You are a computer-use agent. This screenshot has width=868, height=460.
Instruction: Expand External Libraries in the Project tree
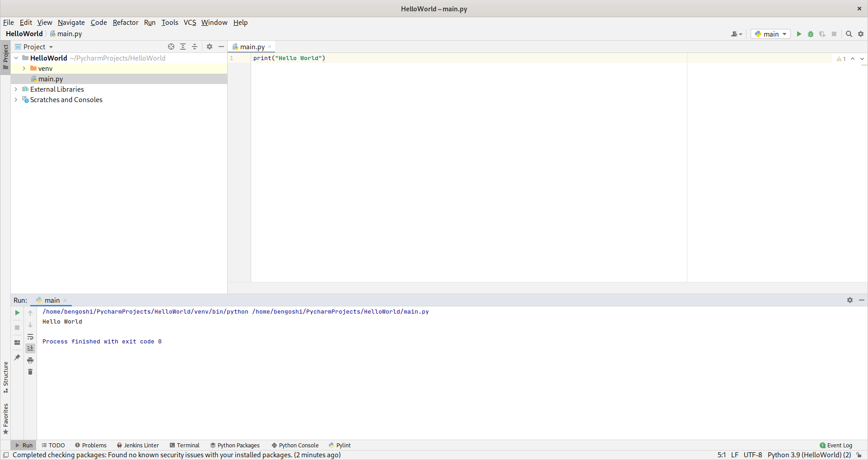click(16, 89)
